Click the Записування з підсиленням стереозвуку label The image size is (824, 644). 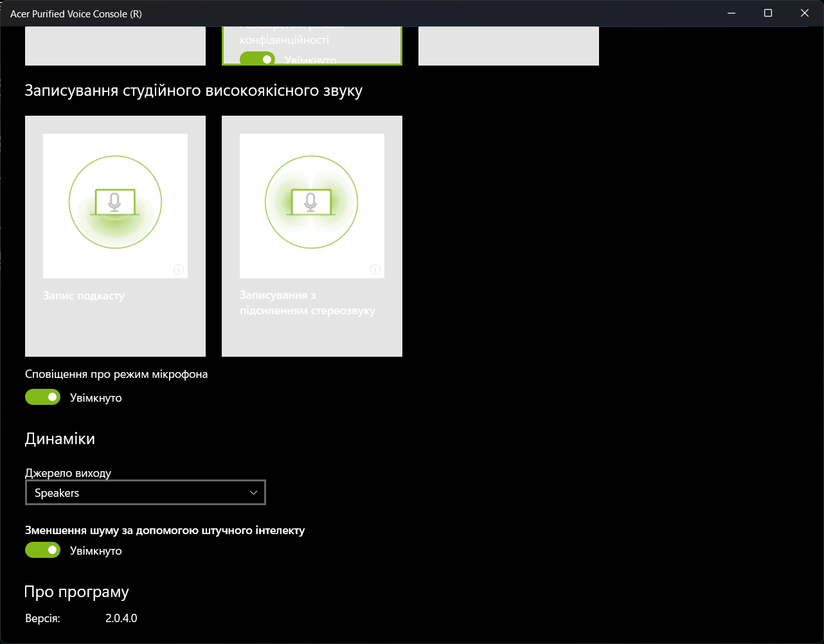307,303
